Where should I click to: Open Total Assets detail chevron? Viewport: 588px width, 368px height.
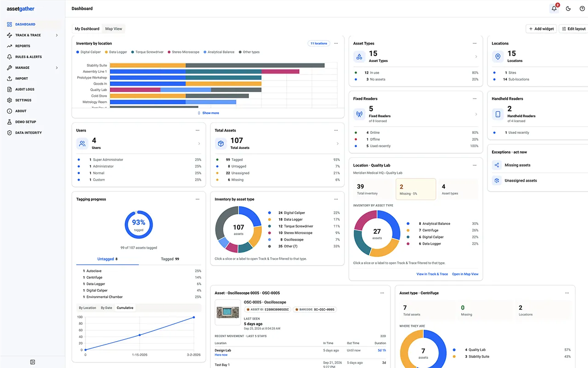pos(338,144)
